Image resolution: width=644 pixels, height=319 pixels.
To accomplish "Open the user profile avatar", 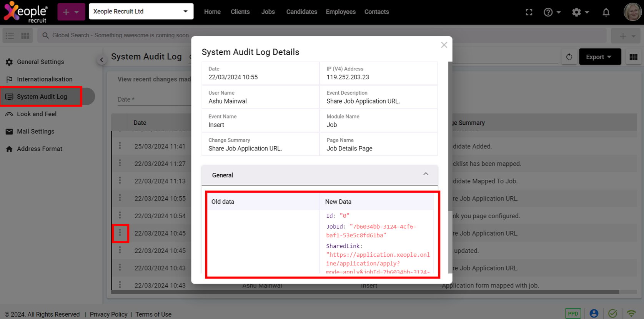I will click(x=632, y=12).
